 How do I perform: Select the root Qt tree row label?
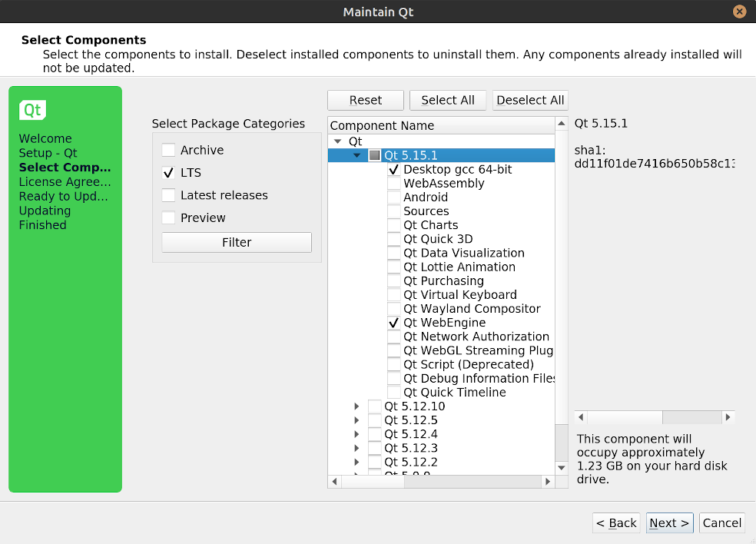pyautogui.click(x=356, y=141)
